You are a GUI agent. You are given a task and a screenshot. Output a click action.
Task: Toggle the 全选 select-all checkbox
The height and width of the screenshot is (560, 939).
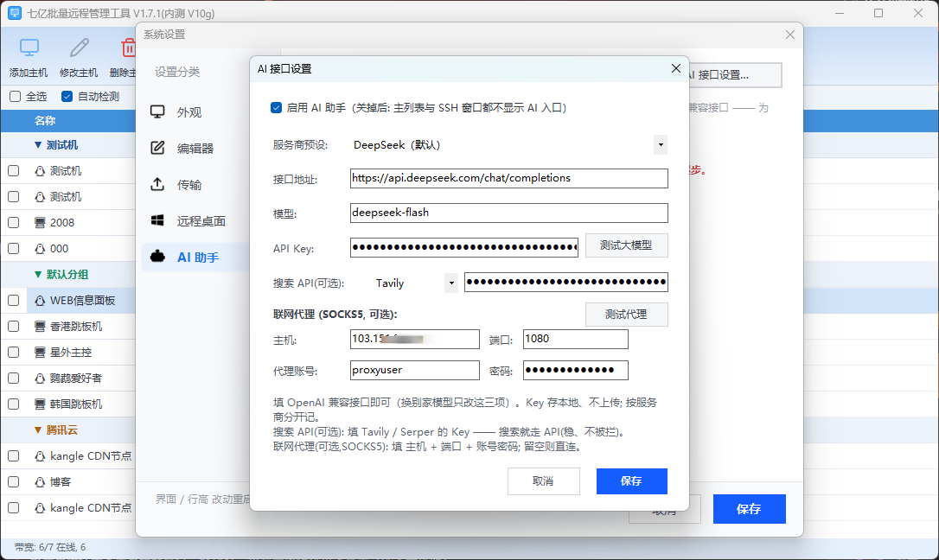[16, 96]
